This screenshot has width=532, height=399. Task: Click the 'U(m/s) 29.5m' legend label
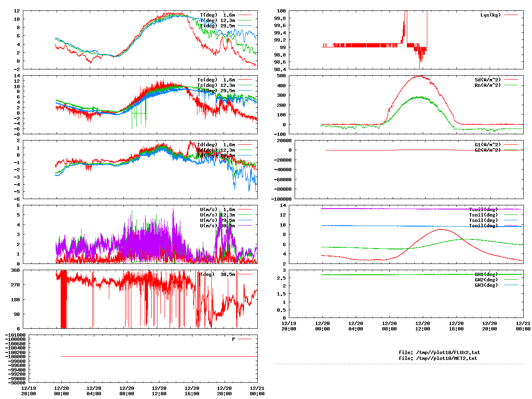(217, 220)
